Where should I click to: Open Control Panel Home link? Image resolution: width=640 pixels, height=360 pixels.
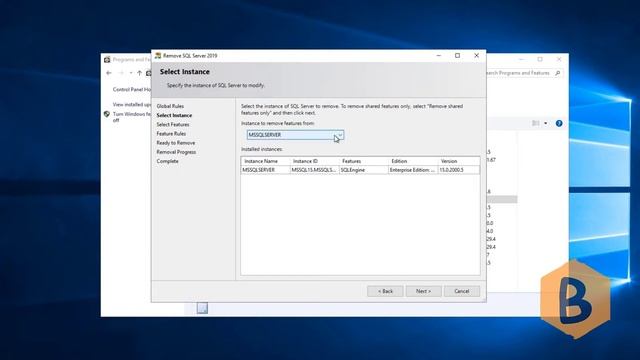[x=131, y=89]
